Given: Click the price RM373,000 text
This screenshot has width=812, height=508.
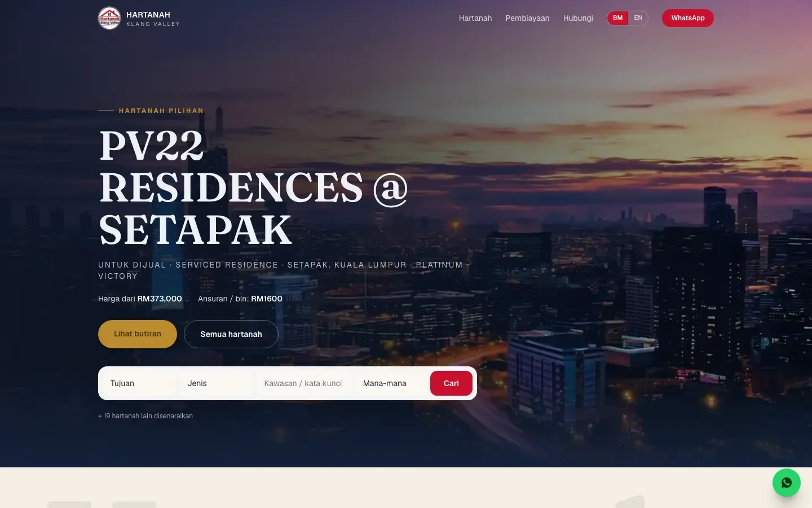Looking at the screenshot, I should pyautogui.click(x=160, y=299).
